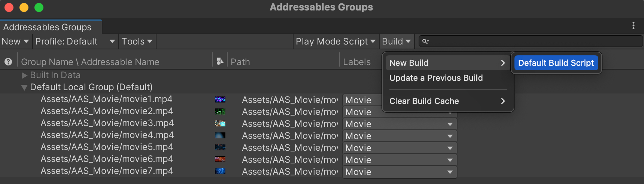Click the asset type column icon
Viewport: 644px width, 184px height.
point(220,61)
